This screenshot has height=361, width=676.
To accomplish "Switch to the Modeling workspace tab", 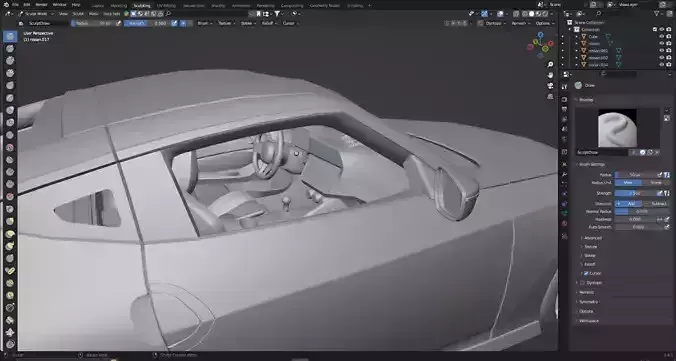I will 119,6.
